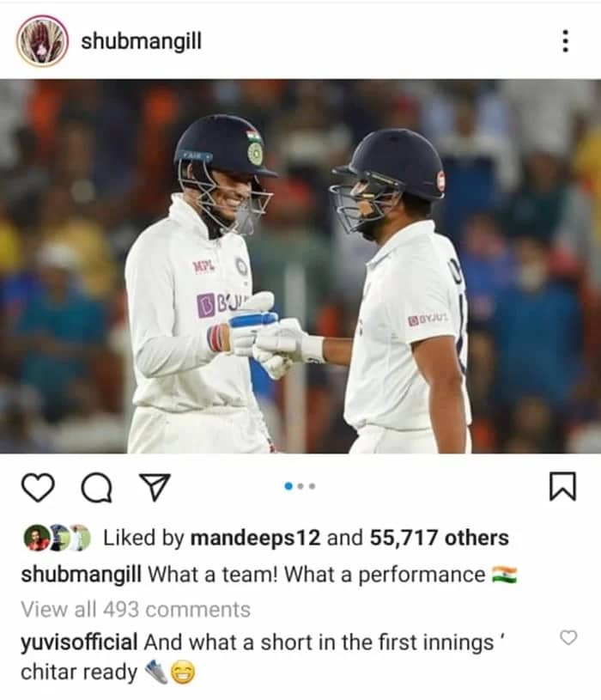Like the post with the heart icon

pyautogui.click(x=38, y=487)
